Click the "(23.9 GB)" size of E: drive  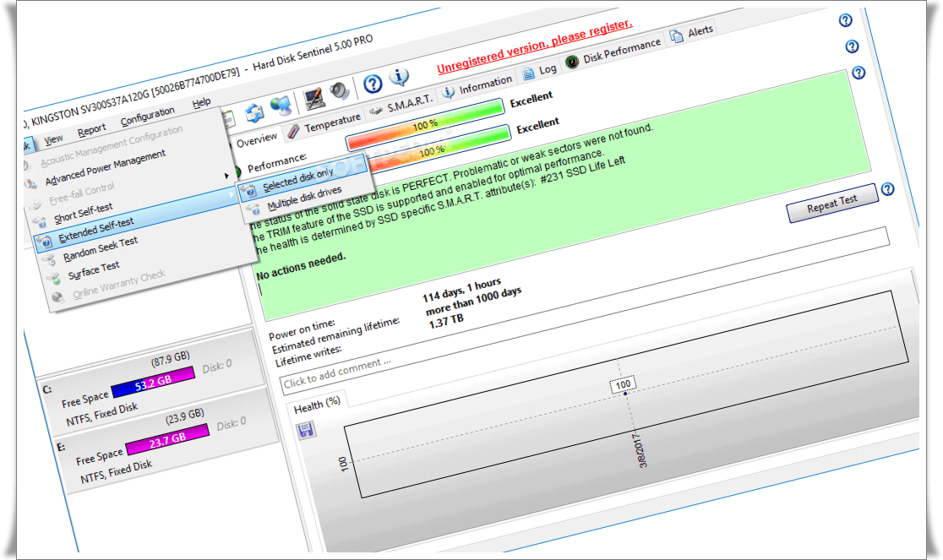(185, 416)
